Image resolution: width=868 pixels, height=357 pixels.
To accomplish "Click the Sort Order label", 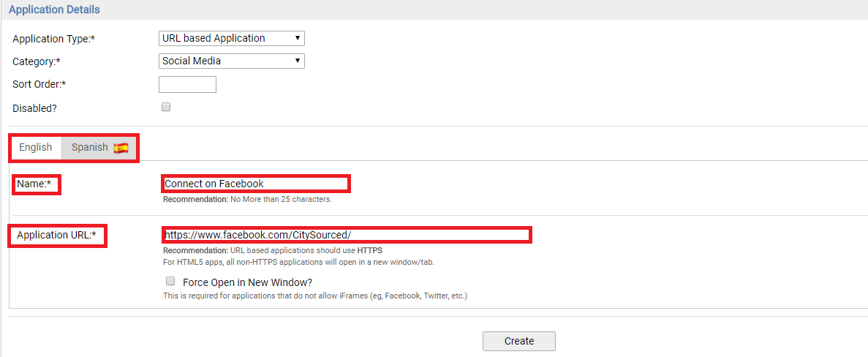I will pos(39,84).
